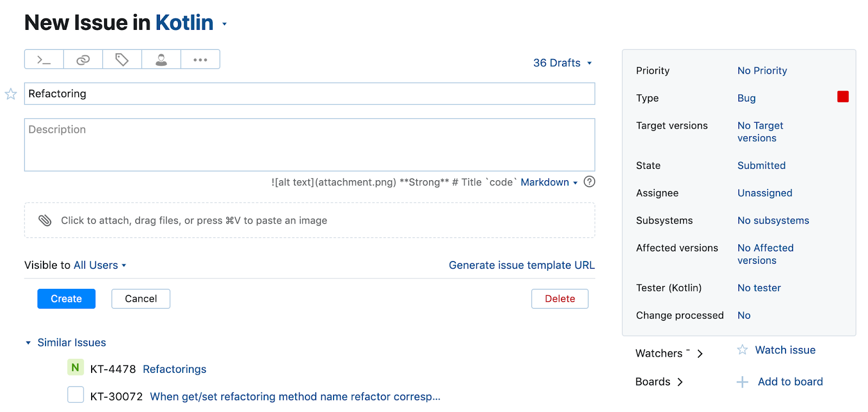Click the attach files drop zone
The height and width of the screenshot is (412, 868).
point(310,220)
